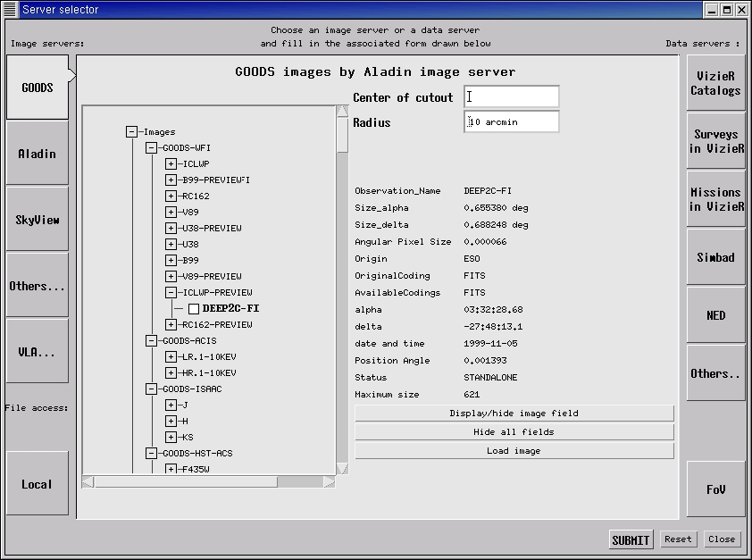Screen dimensions: 752x560
Task: Switch to the Aladin image server
Action: 38,154
